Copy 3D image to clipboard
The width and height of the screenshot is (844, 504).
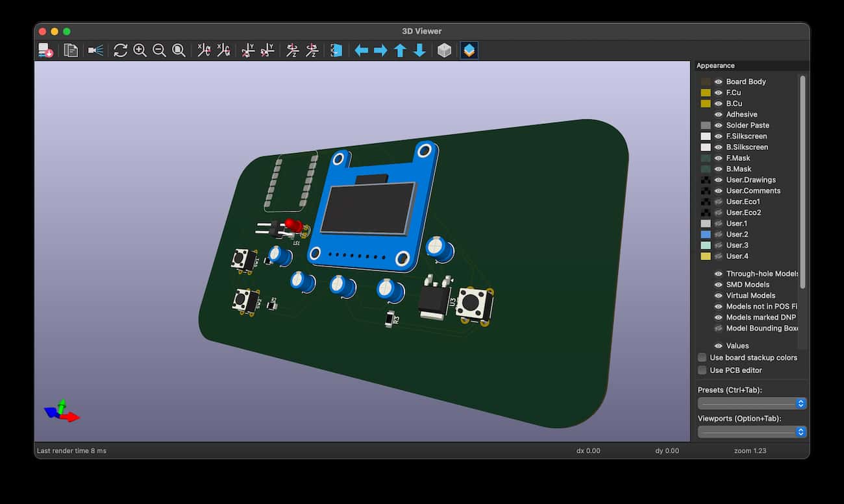pyautogui.click(x=71, y=51)
